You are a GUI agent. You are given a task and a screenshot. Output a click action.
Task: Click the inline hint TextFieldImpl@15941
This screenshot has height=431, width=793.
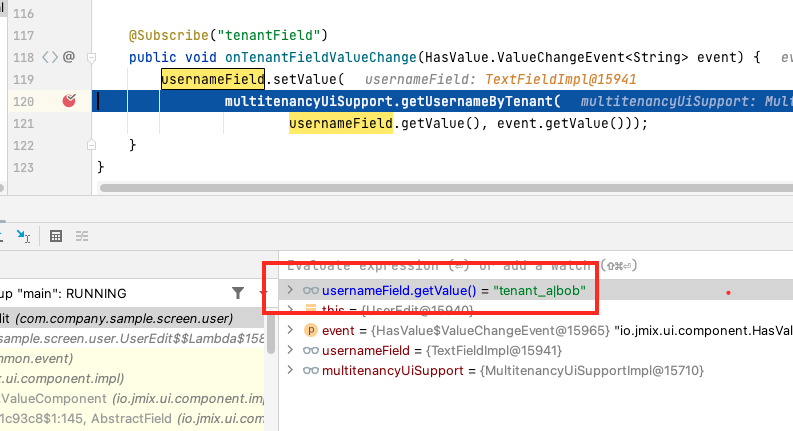click(x=560, y=79)
